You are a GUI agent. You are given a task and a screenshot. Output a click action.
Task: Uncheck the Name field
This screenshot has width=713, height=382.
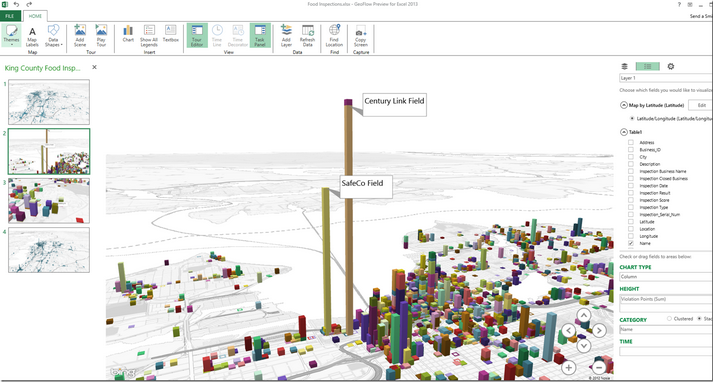point(631,244)
